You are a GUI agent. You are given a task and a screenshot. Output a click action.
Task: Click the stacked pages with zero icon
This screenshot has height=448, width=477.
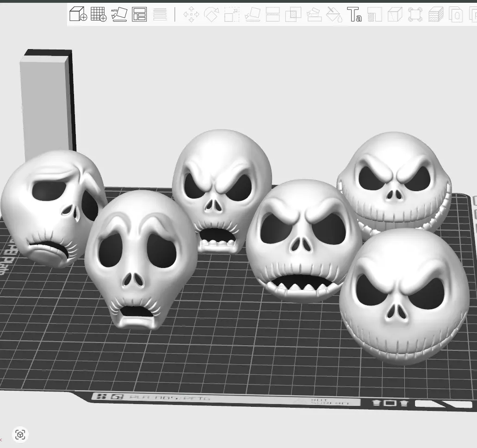(x=456, y=14)
